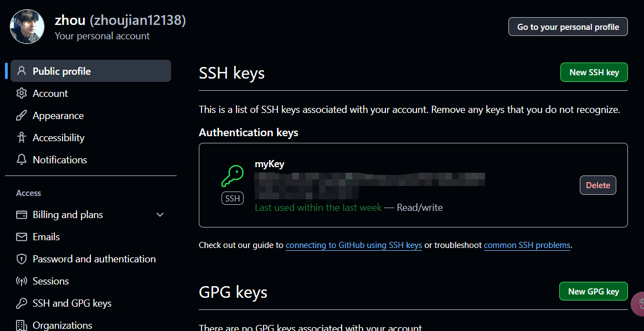Go to your personal profile
The width and height of the screenshot is (644, 331).
pos(568,27)
